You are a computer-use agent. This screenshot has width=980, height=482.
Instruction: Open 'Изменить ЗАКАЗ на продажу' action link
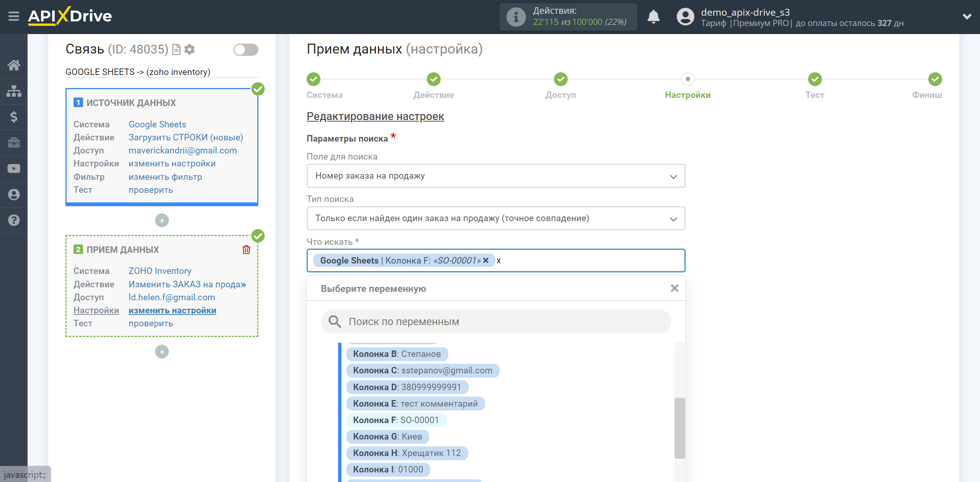[187, 284]
